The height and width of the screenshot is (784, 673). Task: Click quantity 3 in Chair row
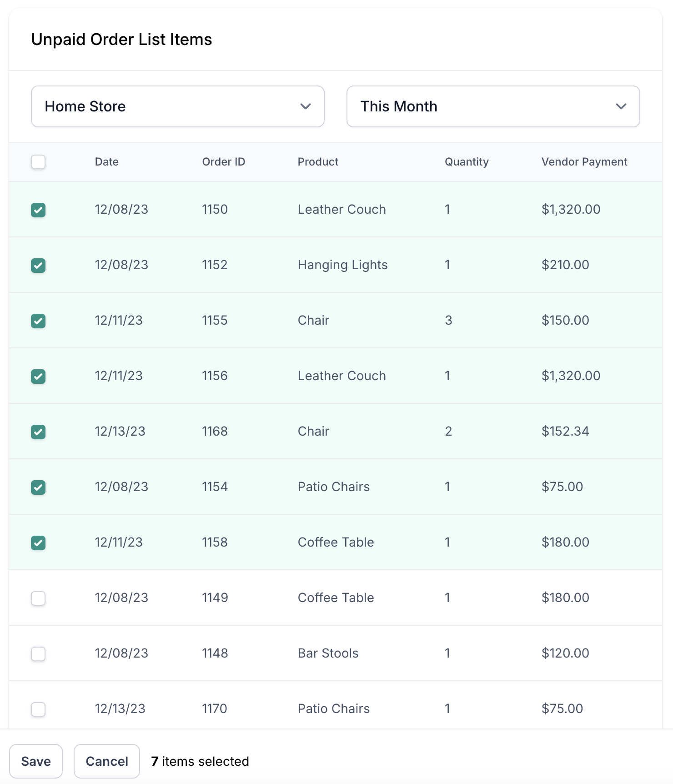448,320
